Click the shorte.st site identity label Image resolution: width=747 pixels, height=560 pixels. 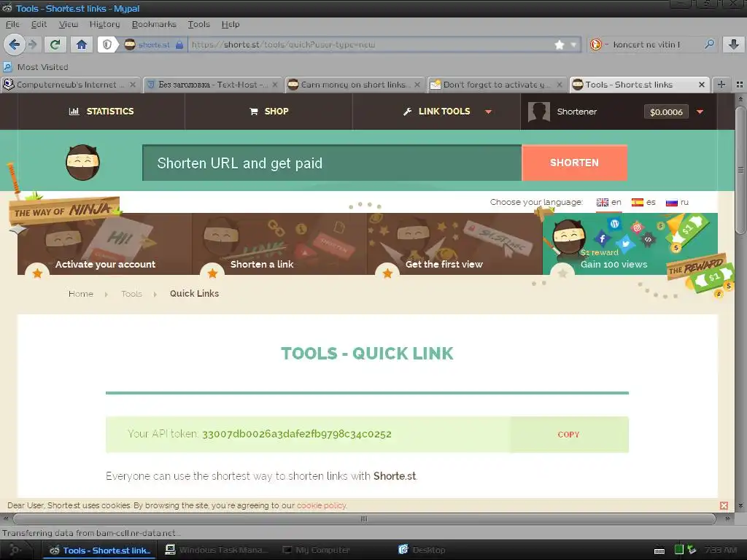pos(154,44)
